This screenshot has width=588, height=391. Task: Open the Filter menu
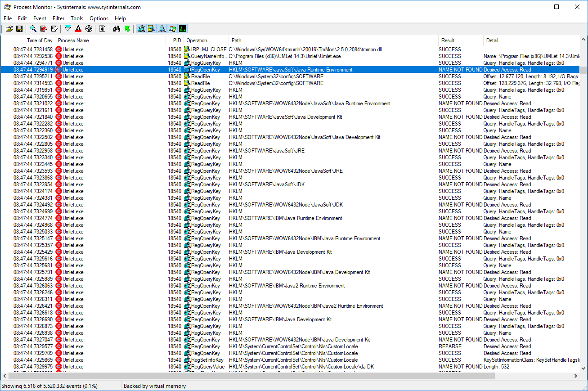pyautogui.click(x=58, y=18)
